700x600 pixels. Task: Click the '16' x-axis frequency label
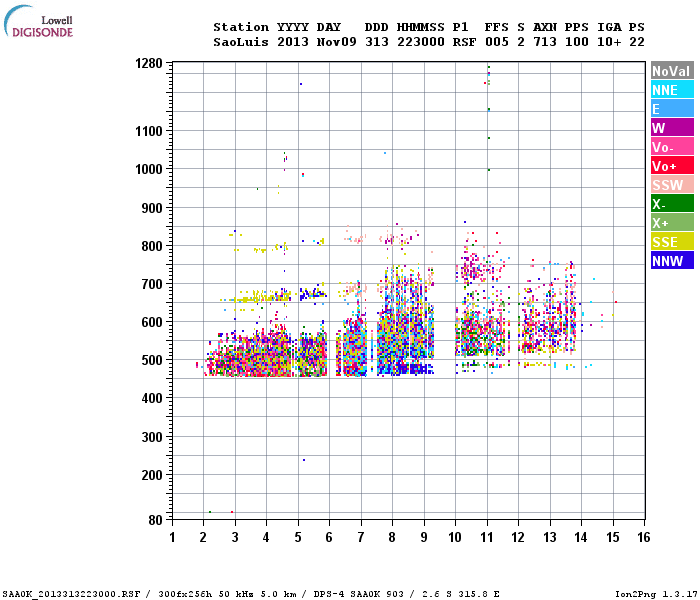point(644,537)
